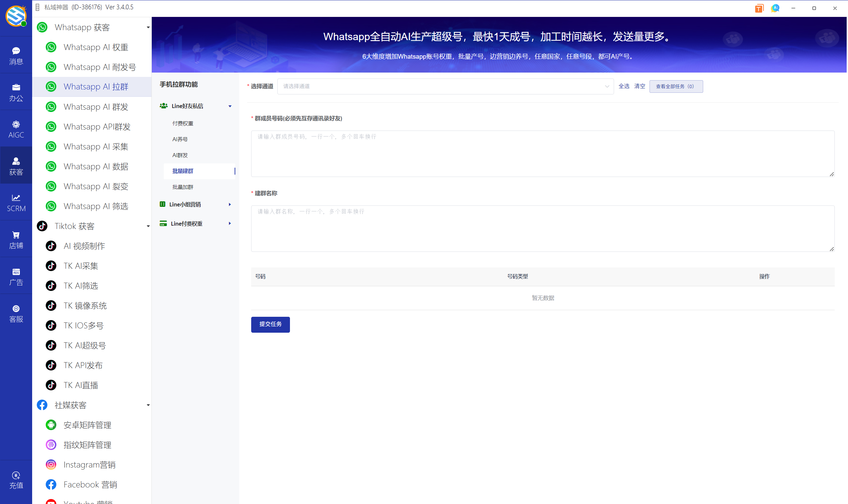The width and height of the screenshot is (848, 504).
Task: Select the 办公 section icon
Action: coord(16,92)
